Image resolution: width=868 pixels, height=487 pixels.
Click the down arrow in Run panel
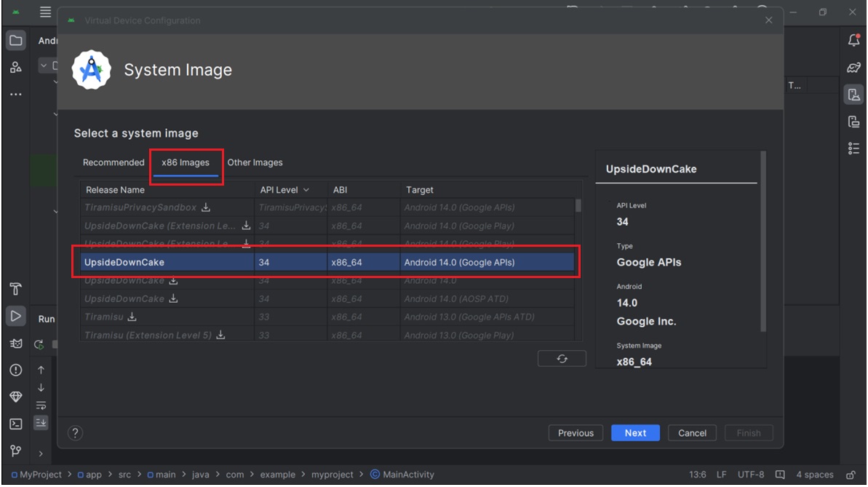pyautogui.click(x=41, y=387)
